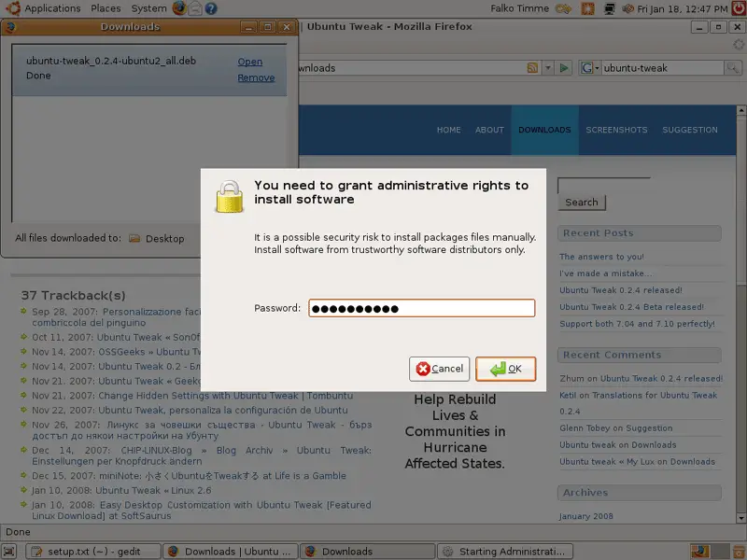Switch to Downloads window taskbar item
747x560 pixels.
coord(367,552)
